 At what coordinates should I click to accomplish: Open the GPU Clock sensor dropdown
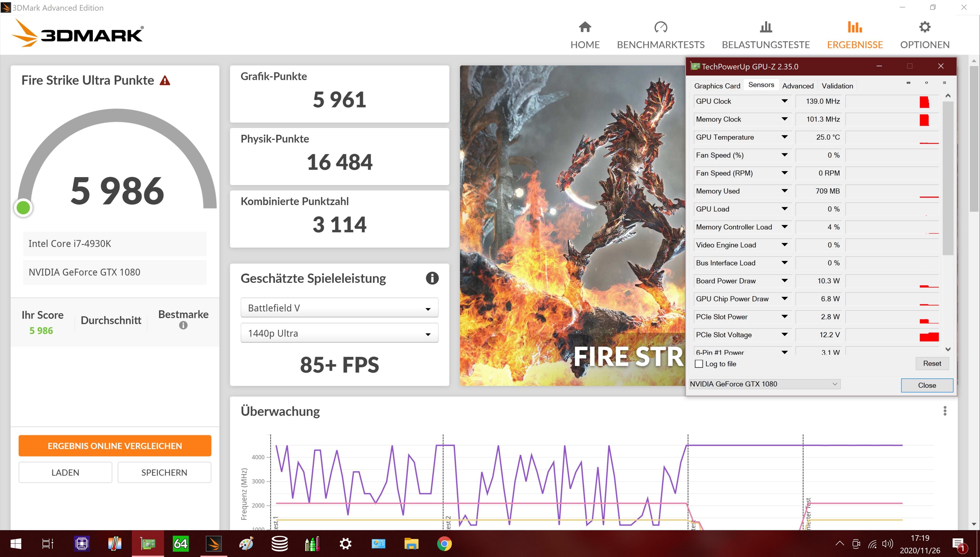coord(784,101)
